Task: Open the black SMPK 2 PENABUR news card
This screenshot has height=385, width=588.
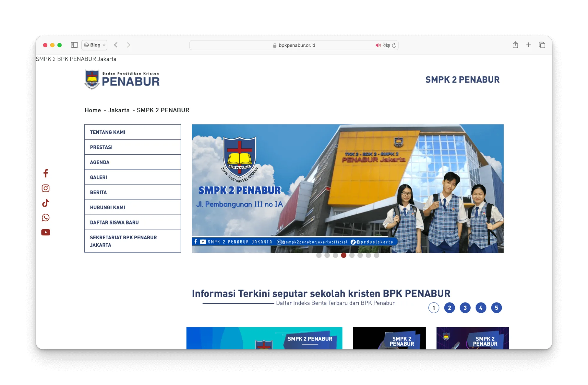Action: pyautogui.click(x=389, y=338)
